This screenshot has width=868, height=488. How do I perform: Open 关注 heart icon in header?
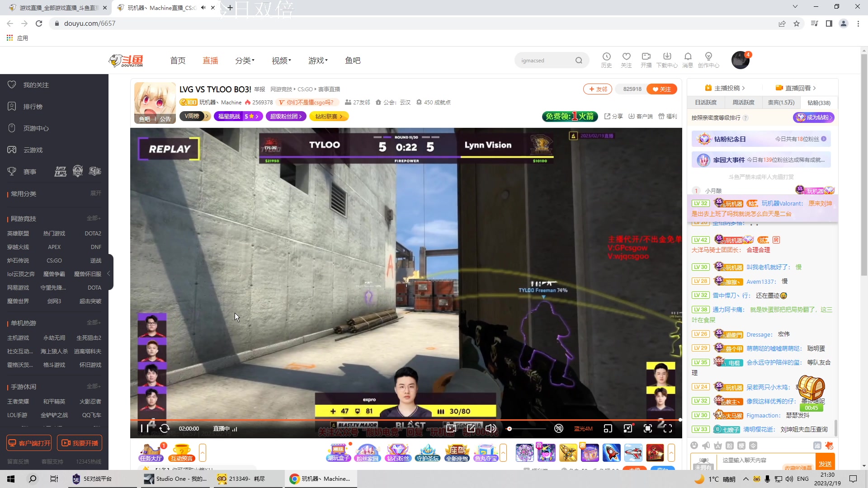(x=626, y=60)
